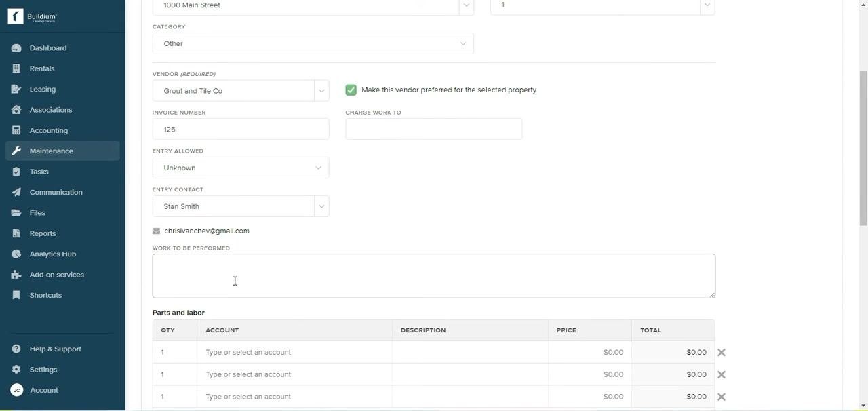Click the Associations house icon
Viewport: 868px width, 411px height.
16,110
